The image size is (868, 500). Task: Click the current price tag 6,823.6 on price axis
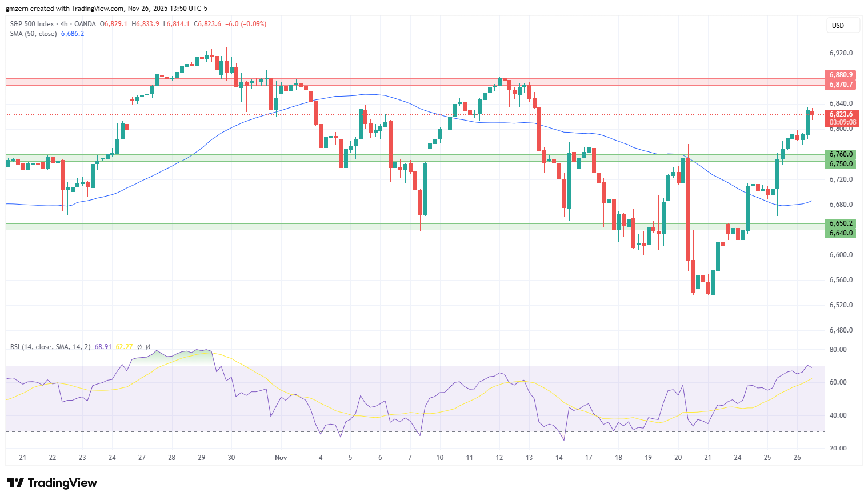[841, 114]
